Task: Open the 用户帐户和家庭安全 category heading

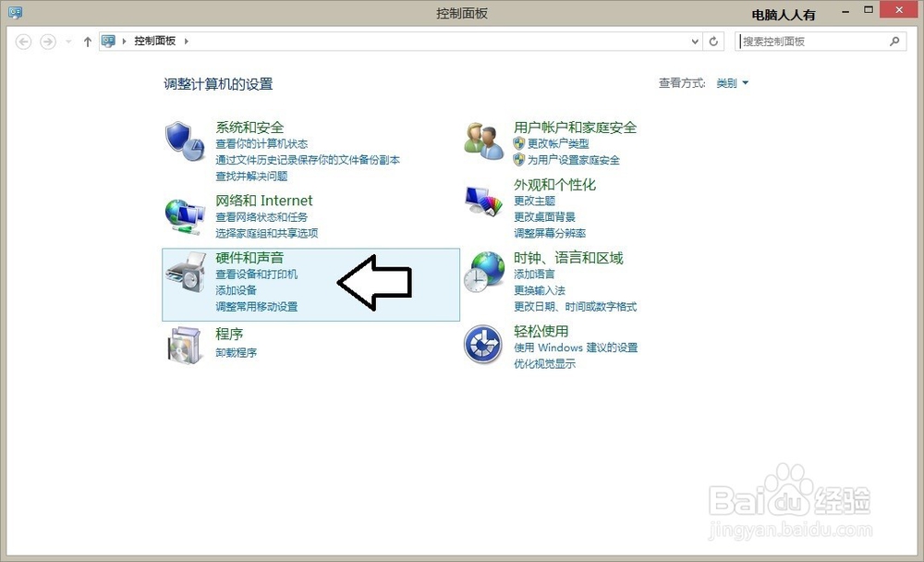Action: point(575,127)
